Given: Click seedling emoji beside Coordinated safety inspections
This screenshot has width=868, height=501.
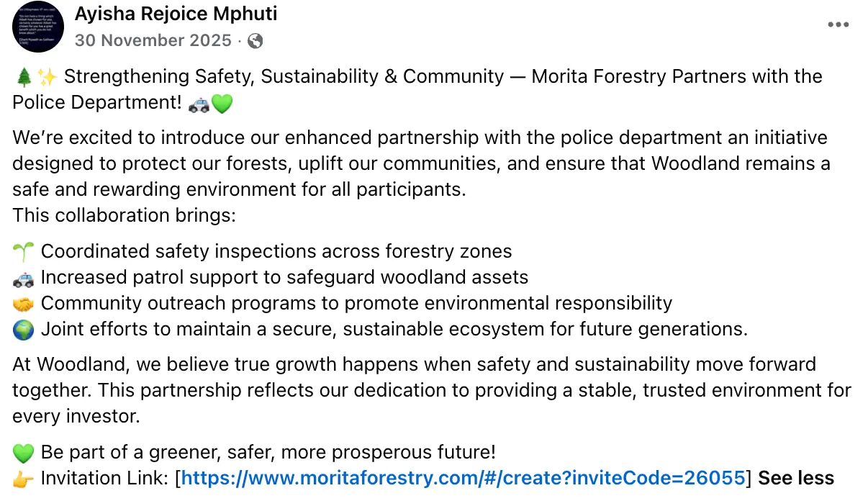Looking at the screenshot, I should 23,251.
